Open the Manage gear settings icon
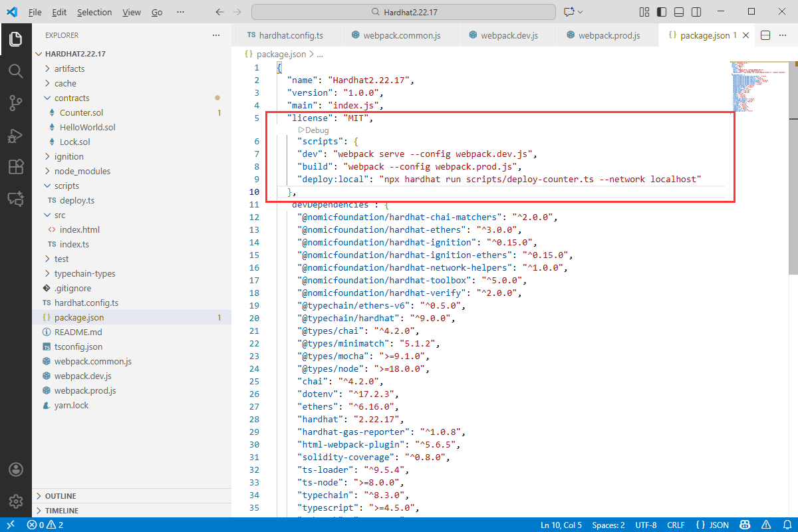This screenshot has height=532, width=798. point(16,501)
